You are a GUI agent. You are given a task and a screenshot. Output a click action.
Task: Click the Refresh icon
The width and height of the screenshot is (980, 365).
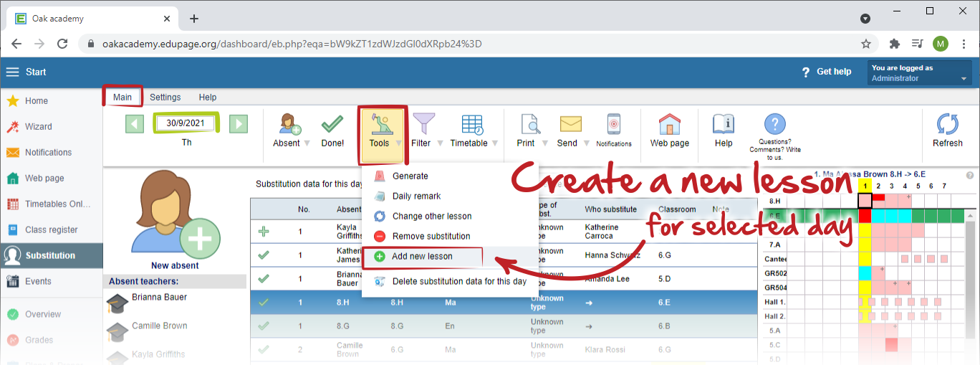(947, 125)
